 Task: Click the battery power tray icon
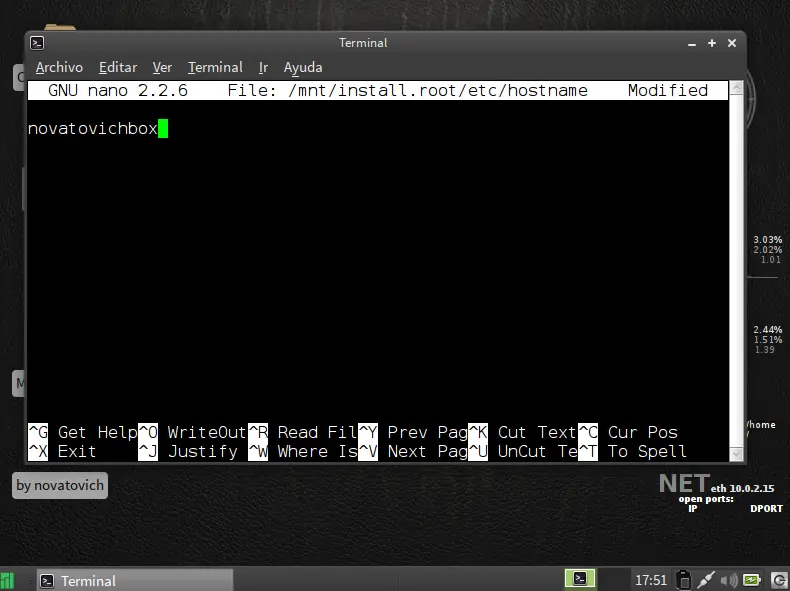click(x=751, y=580)
